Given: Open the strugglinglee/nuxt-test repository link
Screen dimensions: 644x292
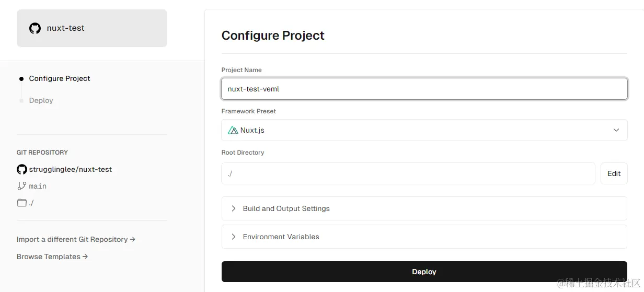Looking at the screenshot, I should (71, 169).
